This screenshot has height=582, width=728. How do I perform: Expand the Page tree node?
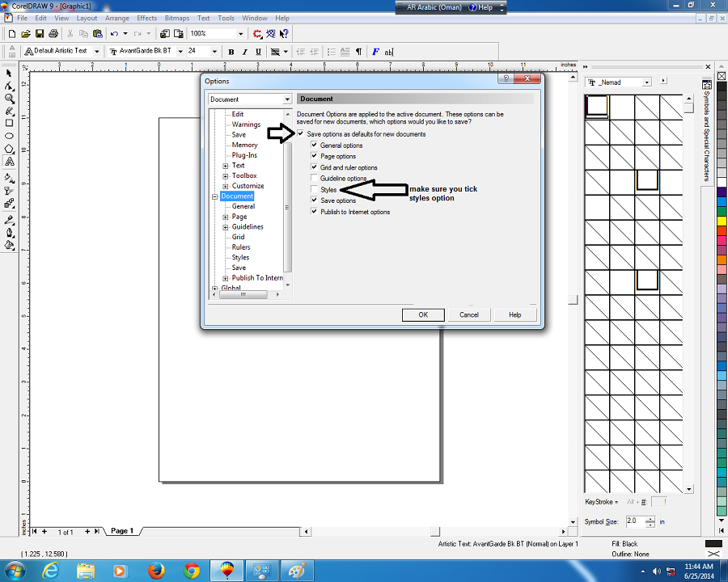pyautogui.click(x=225, y=217)
